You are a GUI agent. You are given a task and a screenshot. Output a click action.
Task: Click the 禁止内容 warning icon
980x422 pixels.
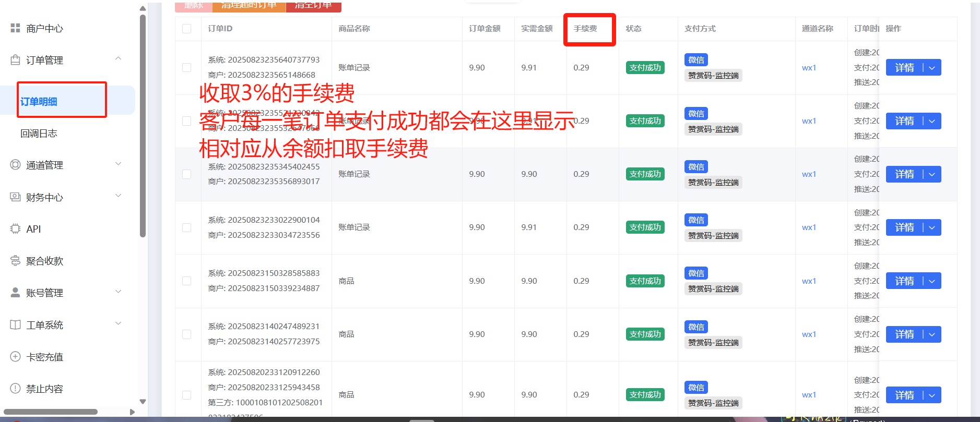tap(15, 389)
